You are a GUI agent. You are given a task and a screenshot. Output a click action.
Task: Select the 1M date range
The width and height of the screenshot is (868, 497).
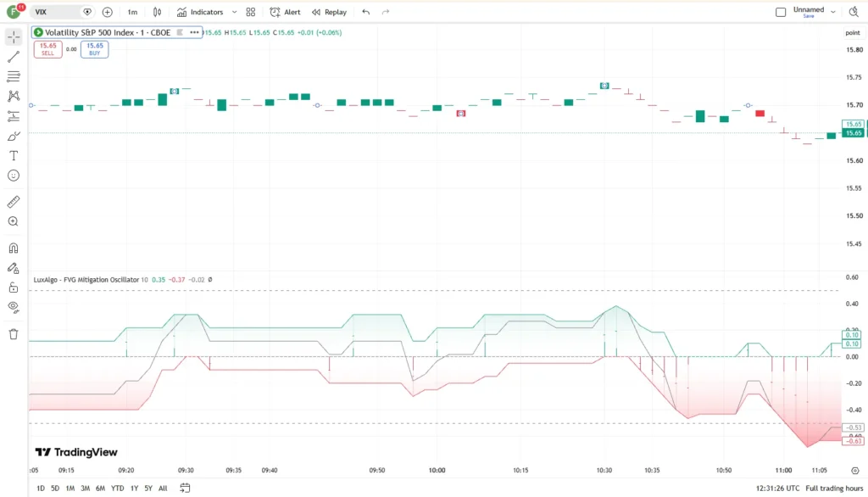pyautogui.click(x=70, y=489)
